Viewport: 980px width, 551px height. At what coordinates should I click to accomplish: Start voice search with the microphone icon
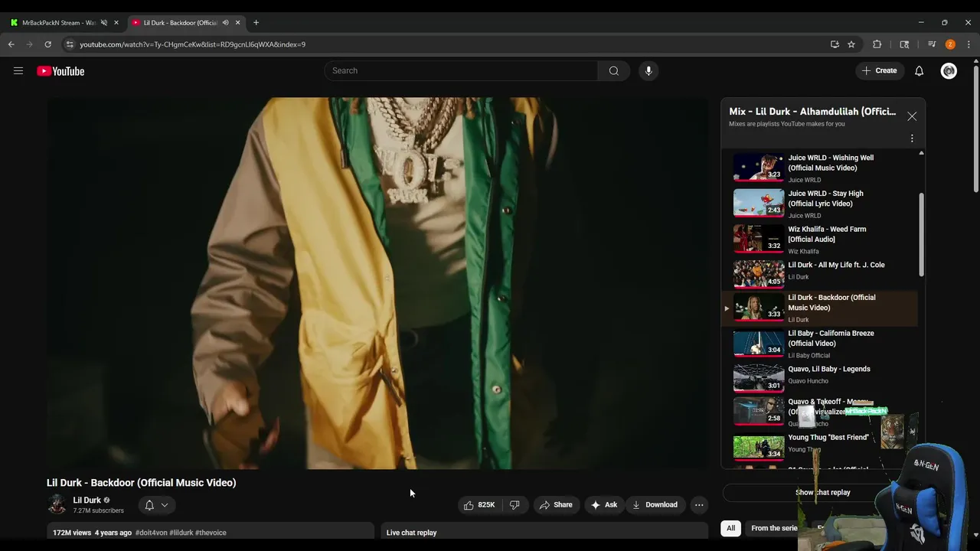[648, 71]
